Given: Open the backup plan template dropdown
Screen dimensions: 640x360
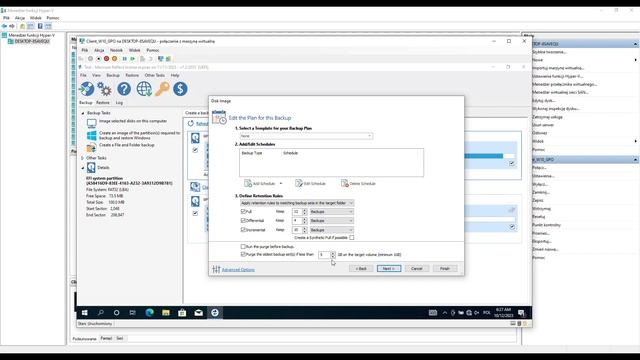Looking at the screenshot, I should (x=306, y=136).
